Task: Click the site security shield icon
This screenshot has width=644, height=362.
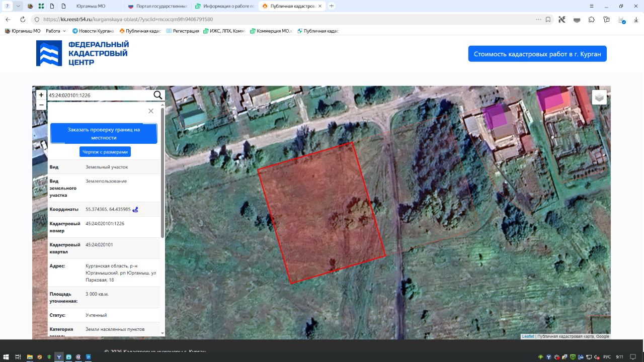Action: click(x=37, y=19)
